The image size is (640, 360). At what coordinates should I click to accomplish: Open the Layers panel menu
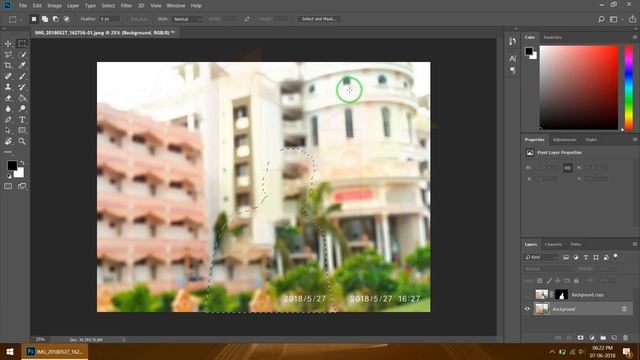click(x=635, y=244)
